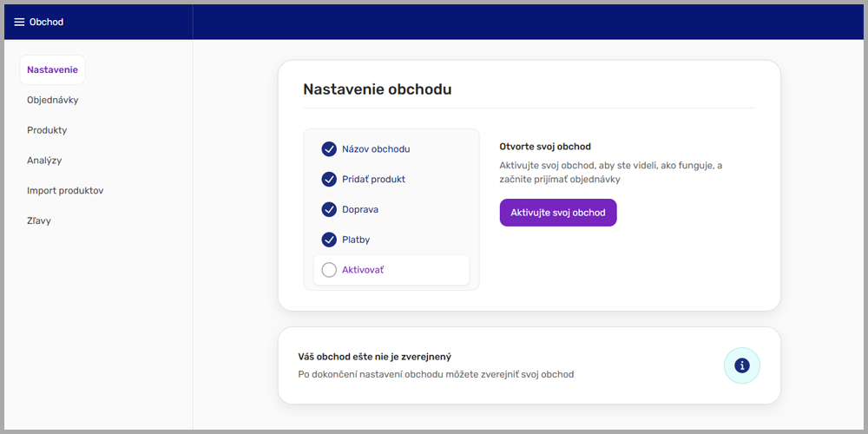The image size is (868, 434).
Task: Select the empty circle beside Aktivovať
Action: [329, 270]
